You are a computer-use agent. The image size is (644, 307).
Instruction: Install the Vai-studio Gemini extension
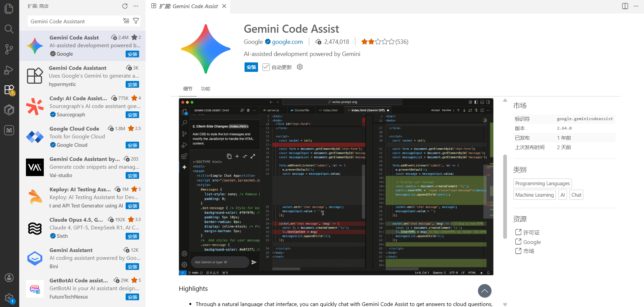pyautogui.click(x=132, y=175)
